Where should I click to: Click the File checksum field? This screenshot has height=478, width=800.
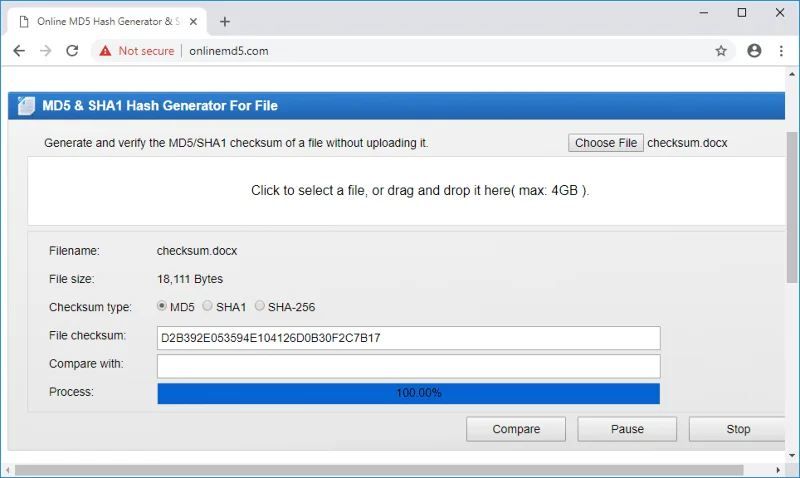click(x=409, y=338)
